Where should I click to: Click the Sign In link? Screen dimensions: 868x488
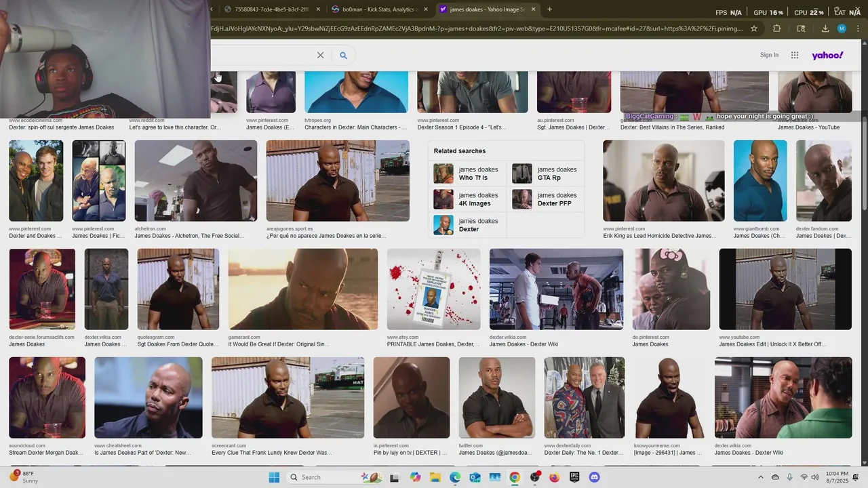pos(769,56)
